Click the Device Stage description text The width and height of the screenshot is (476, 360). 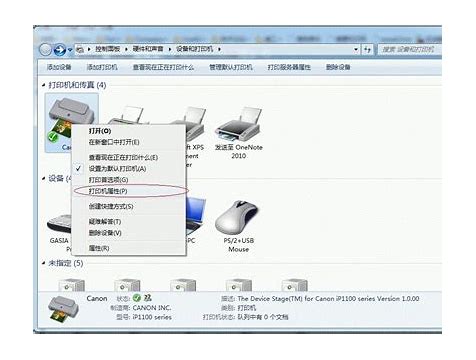pyautogui.click(x=328, y=299)
